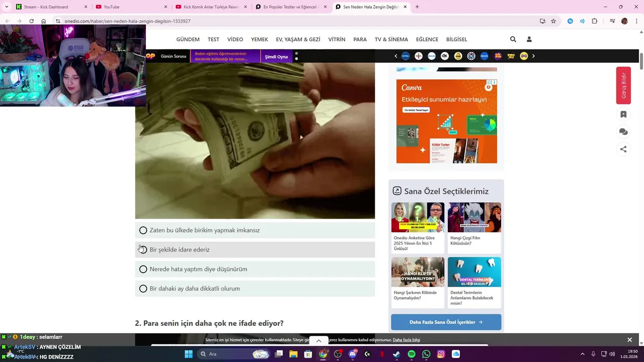
Task: Open File Explorer from the taskbar
Action: (293, 354)
